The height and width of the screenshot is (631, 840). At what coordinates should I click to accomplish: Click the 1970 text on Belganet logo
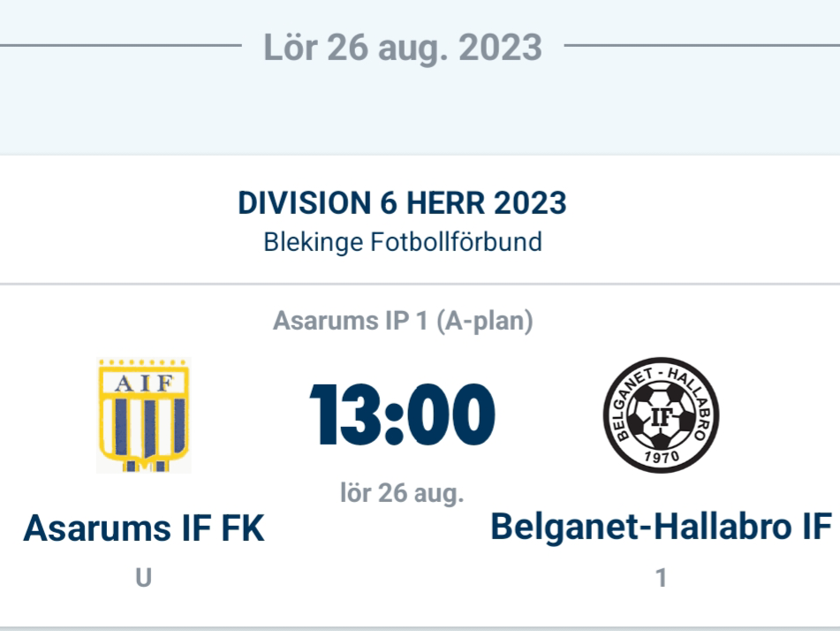coord(661,457)
